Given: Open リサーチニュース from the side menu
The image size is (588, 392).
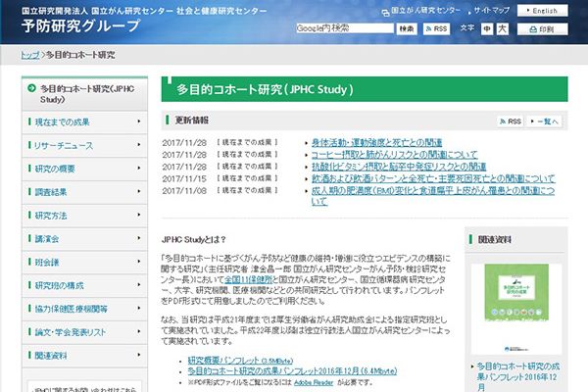Looking at the screenshot, I should pyautogui.click(x=82, y=145).
